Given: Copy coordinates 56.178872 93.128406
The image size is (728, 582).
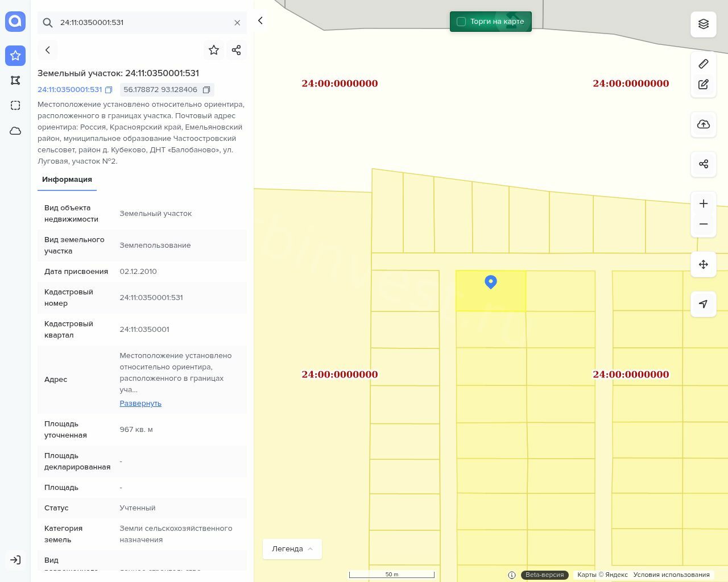Looking at the screenshot, I should pos(206,90).
